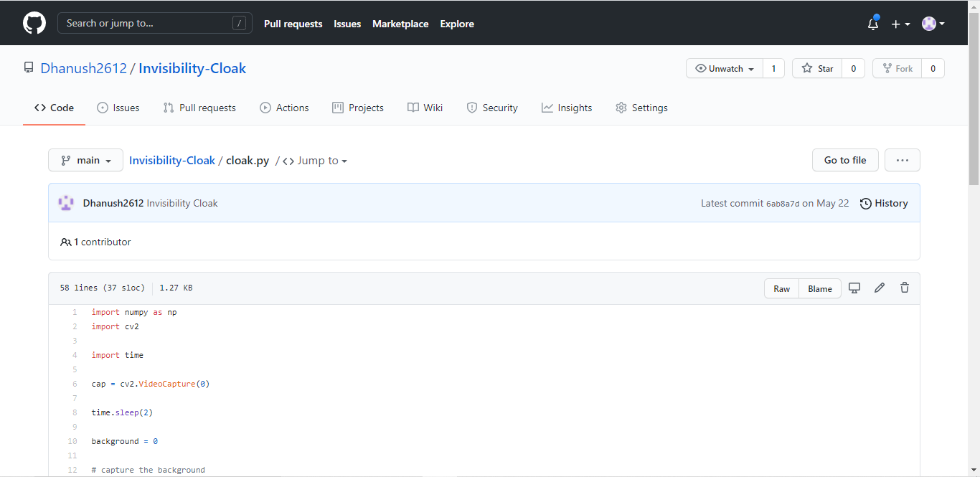Focus the Search or jump to field
The image size is (980, 477).
(155, 23)
